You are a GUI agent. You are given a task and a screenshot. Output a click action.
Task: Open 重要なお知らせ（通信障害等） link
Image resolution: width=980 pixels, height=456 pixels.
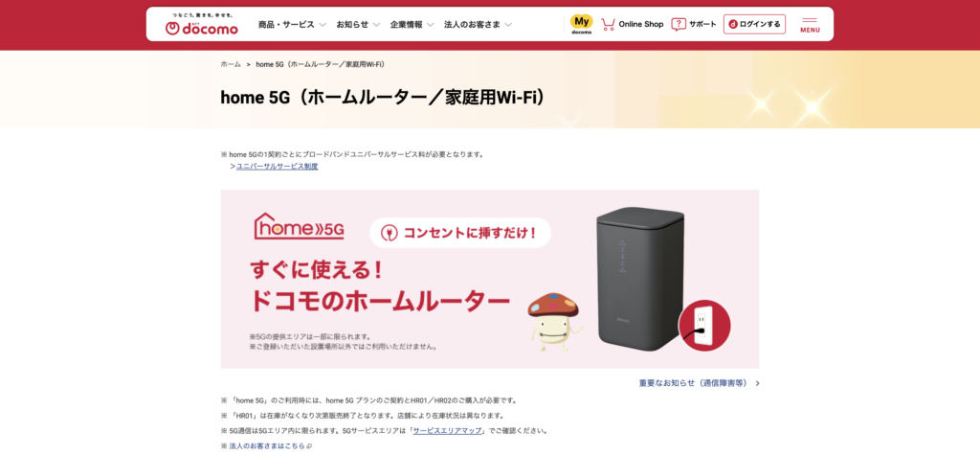[x=693, y=383]
